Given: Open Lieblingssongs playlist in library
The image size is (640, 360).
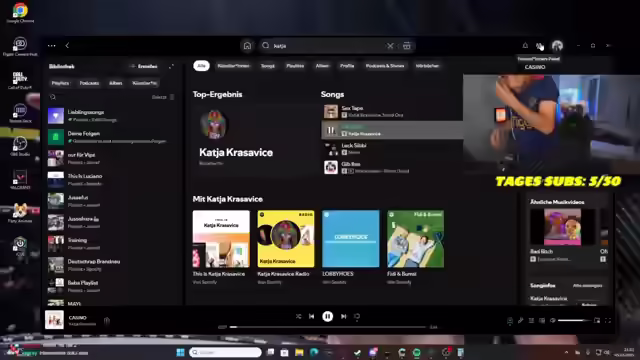Looking at the screenshot, I should pyautogui.click(x=111, y=116).
